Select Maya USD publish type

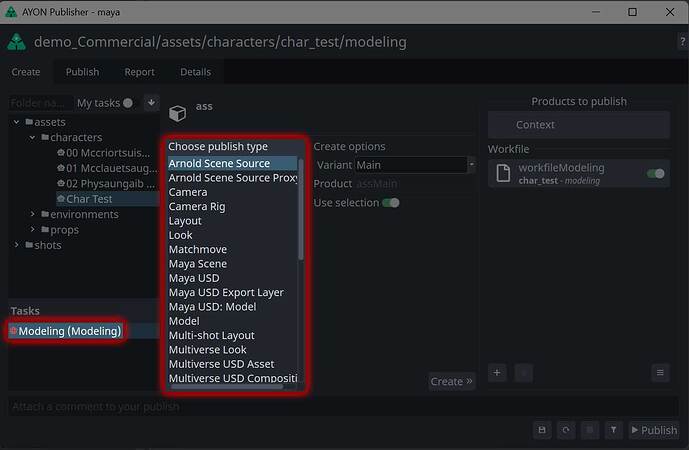coord(232,279)
